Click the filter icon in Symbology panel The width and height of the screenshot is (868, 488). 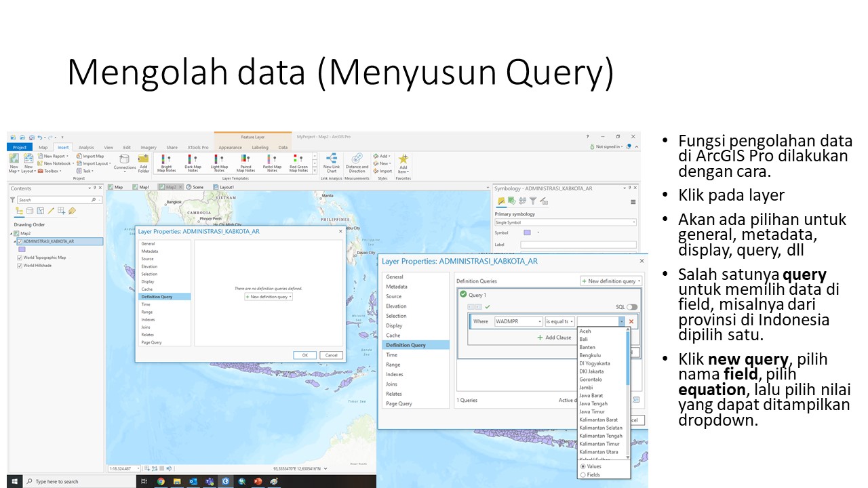[x=533, y=200]
